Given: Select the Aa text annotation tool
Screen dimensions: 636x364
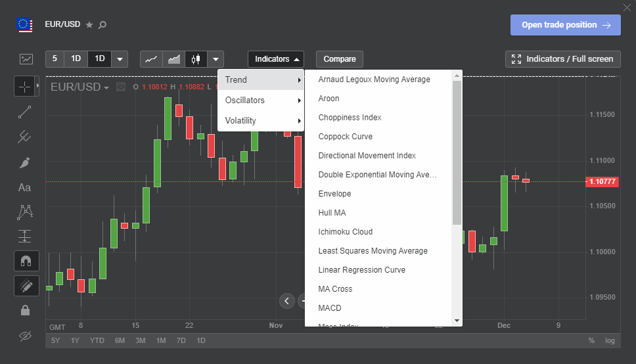Looking at the screenshot, I should point(25,187).
